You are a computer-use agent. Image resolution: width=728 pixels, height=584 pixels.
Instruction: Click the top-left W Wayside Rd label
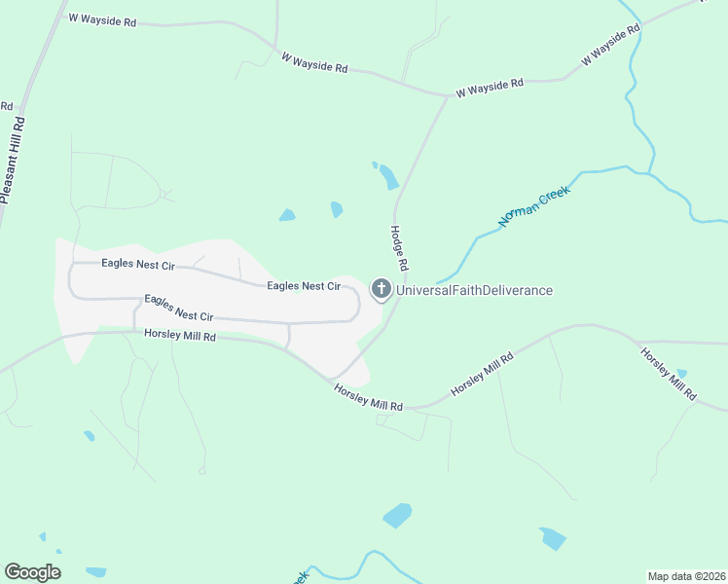pos(102,20)
